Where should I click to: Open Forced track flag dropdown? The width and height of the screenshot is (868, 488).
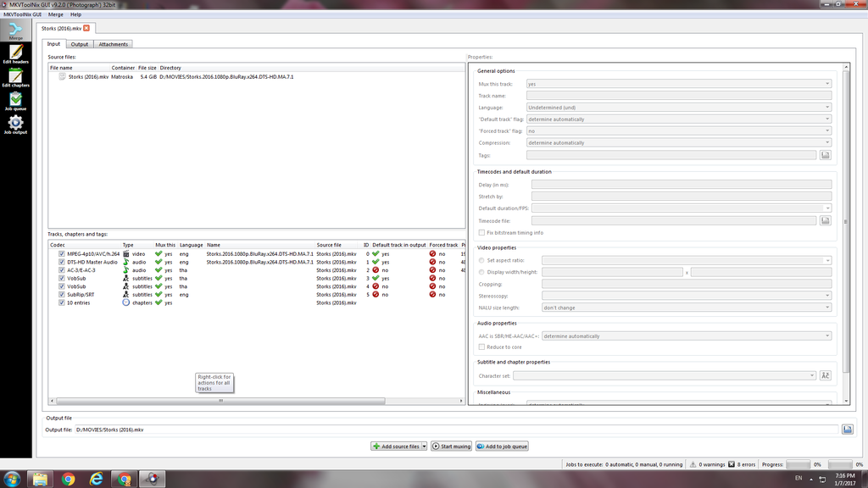pos(679,131)
